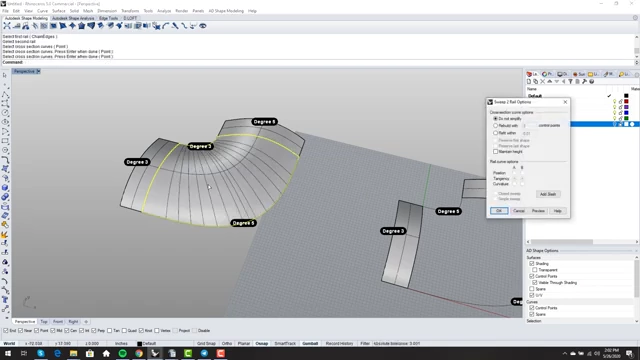Image resolution: width=640 pixels, height=360 pixels.
Task: Click first icon in Autodesk Shape Modeling toolbar
Action: (7, 26)
